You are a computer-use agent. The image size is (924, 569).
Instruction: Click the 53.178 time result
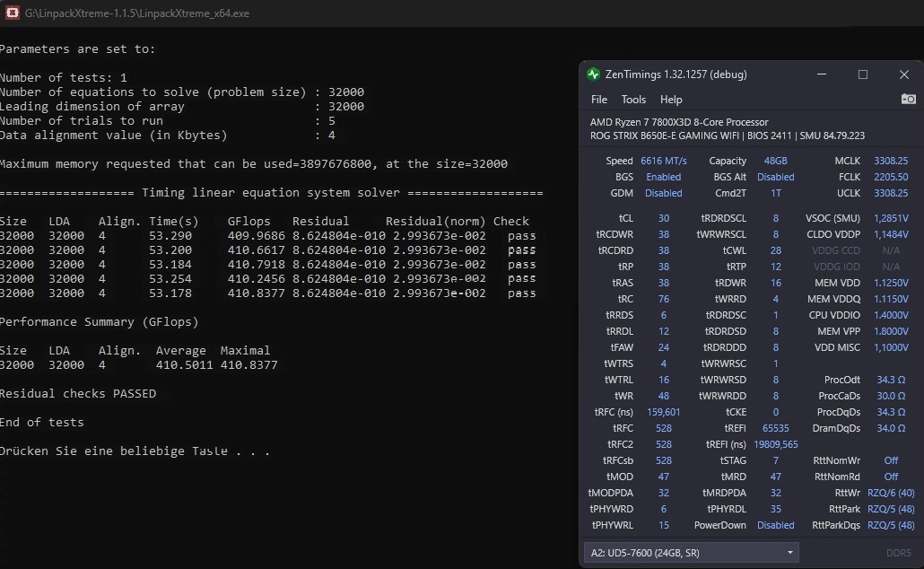point(170,293)
